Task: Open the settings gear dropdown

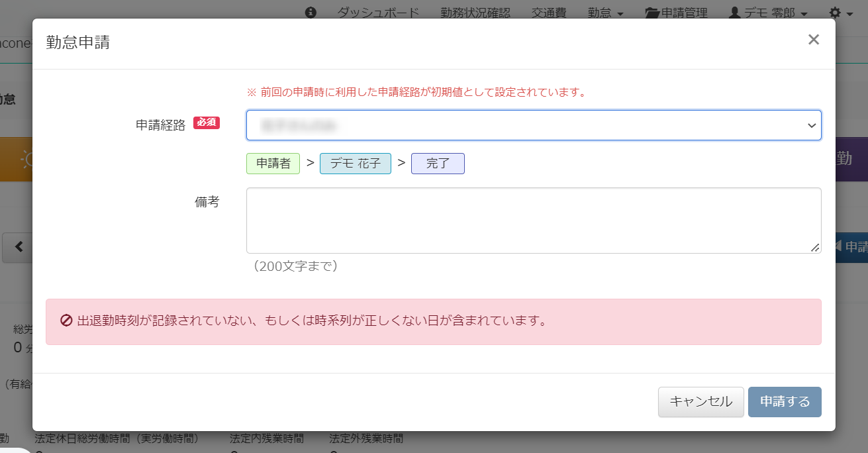Action: coord(841,13)
